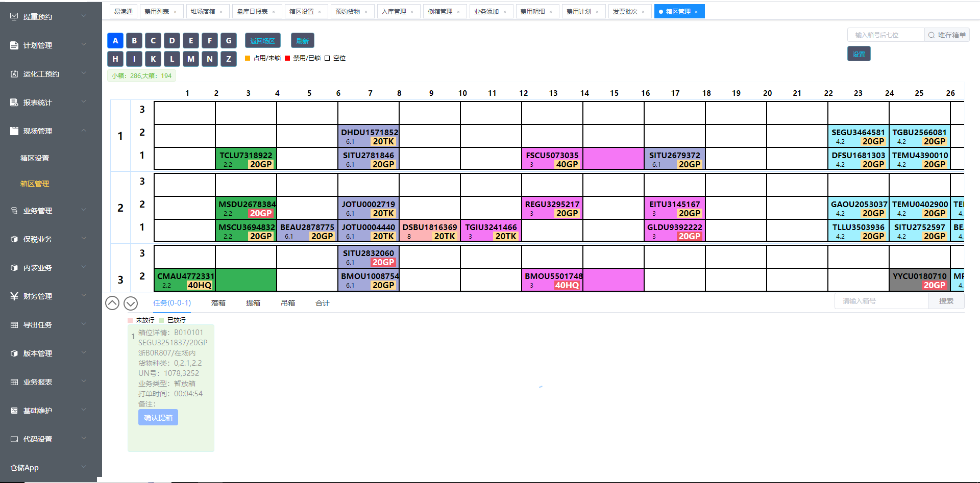Click the 运化工预约 sidebar icon

click(x=14, y=74)
